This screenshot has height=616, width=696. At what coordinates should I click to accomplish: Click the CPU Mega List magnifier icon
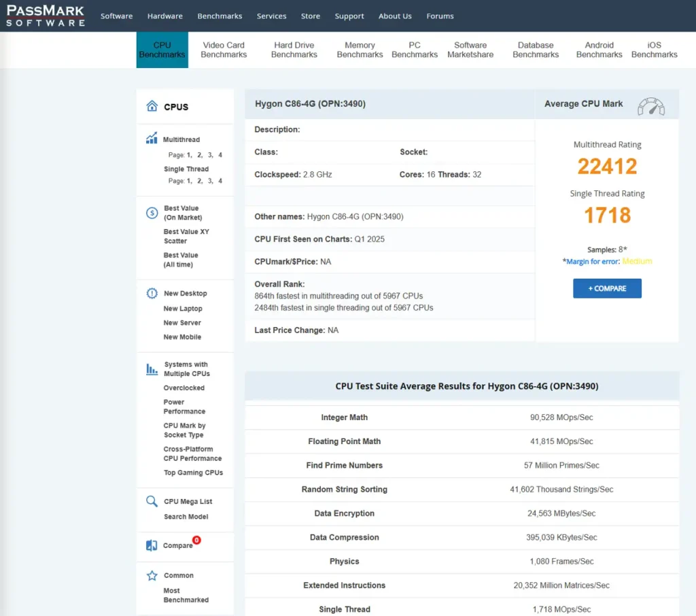click(152, 501)
